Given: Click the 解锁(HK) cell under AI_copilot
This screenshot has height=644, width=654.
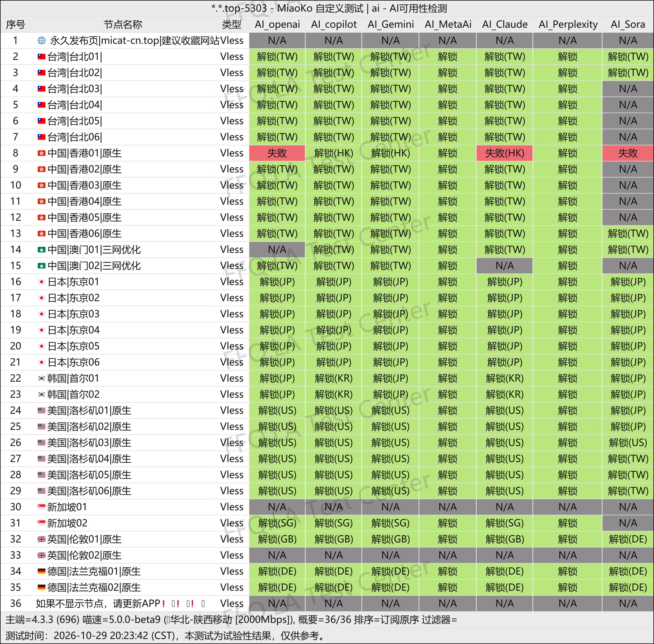Looking at the screenshot, I should [x=334, y=153].
